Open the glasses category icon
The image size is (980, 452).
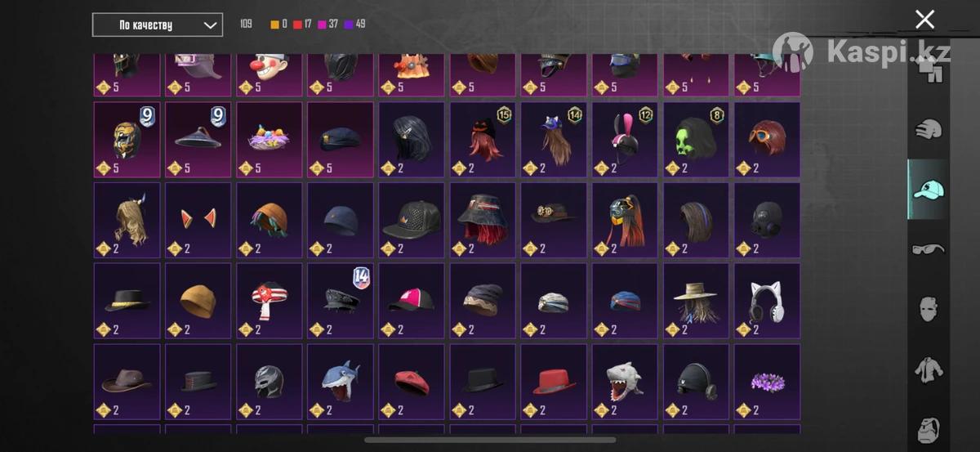click(x=929, y=249)
